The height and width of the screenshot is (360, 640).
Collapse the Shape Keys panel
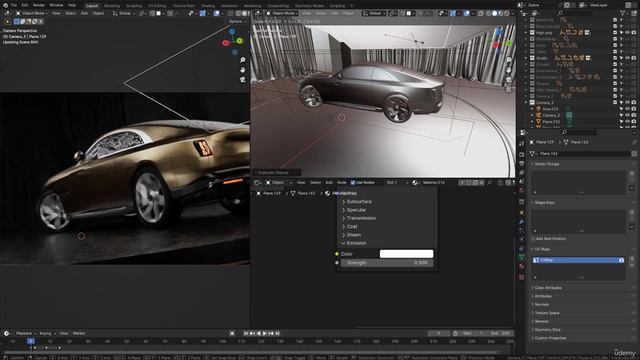click(x=544, y=202)
